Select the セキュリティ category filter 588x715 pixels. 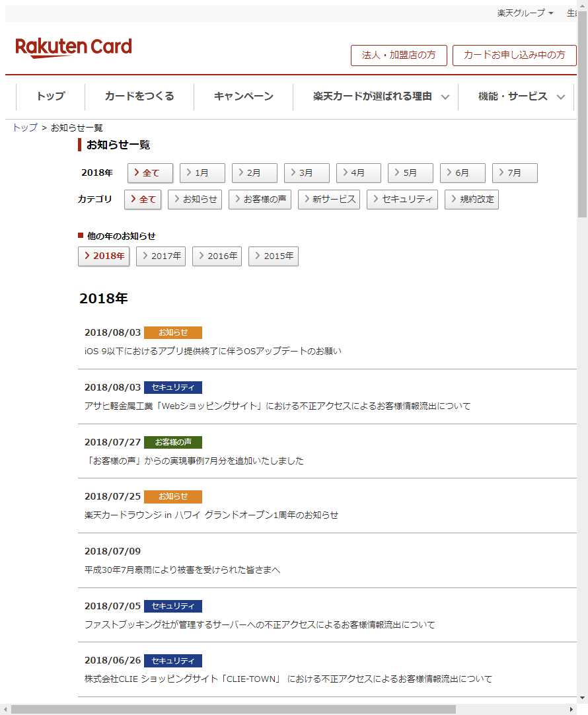(x=402, y=200)
